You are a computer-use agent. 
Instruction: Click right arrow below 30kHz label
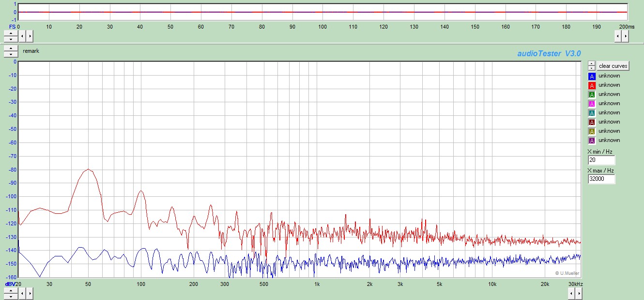pos(580,293)
